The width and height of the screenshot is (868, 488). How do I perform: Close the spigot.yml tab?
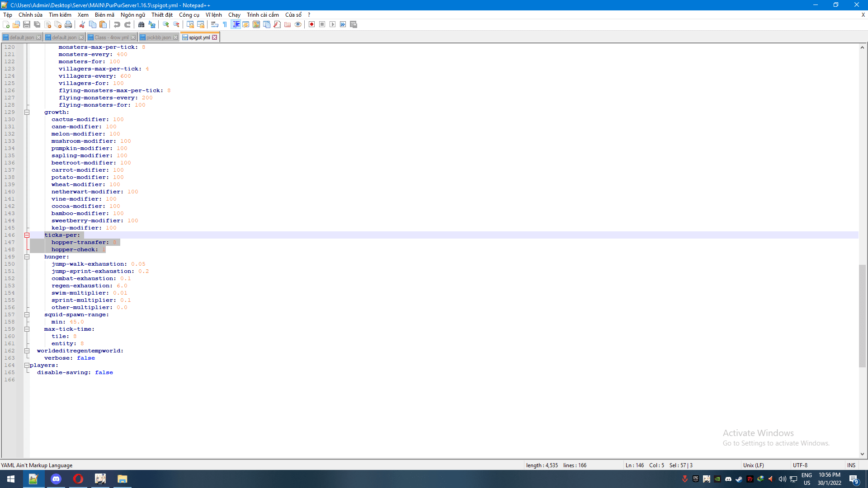(x=215, y=38)
